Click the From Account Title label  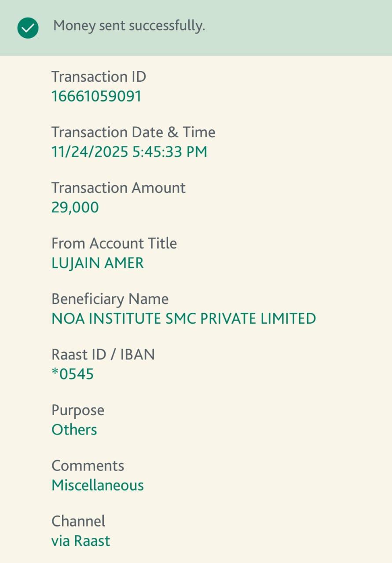pos(114,243)
